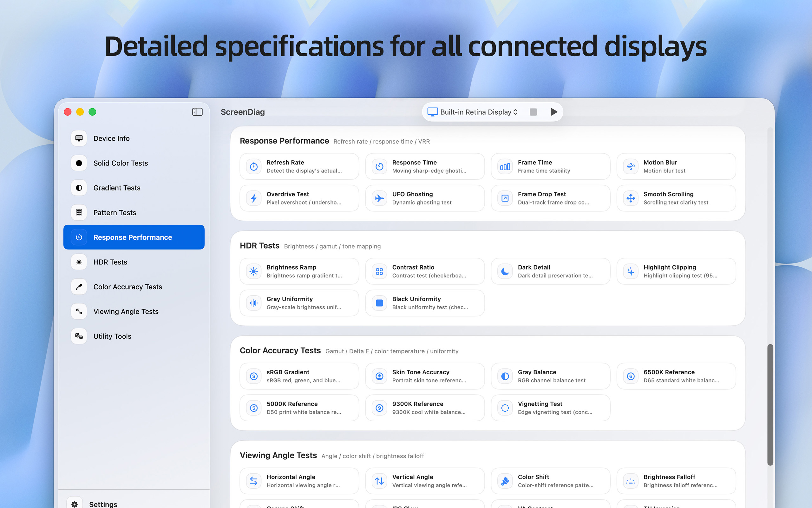This screenshot has height=508, width=812.
Task: Click the Utility Tools gears icon
Action: (79, 336)
